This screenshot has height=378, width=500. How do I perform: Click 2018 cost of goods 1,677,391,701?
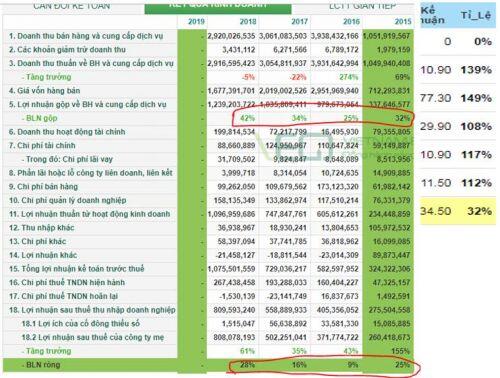click(231, 91)
